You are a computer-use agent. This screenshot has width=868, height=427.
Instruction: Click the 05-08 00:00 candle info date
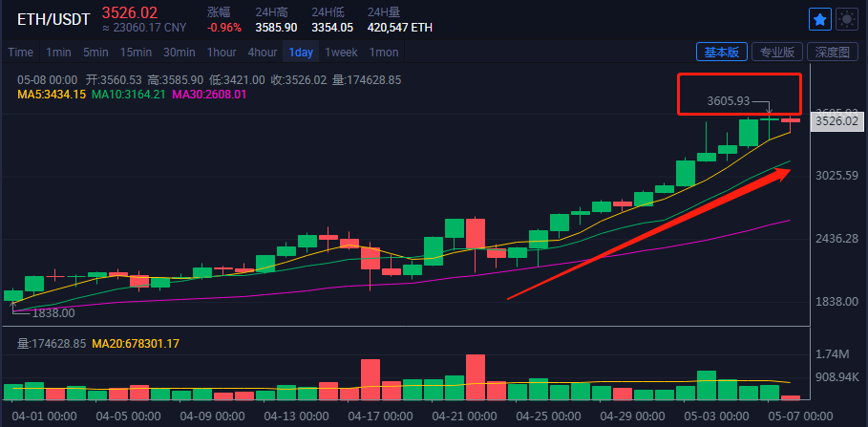point(47,80)
